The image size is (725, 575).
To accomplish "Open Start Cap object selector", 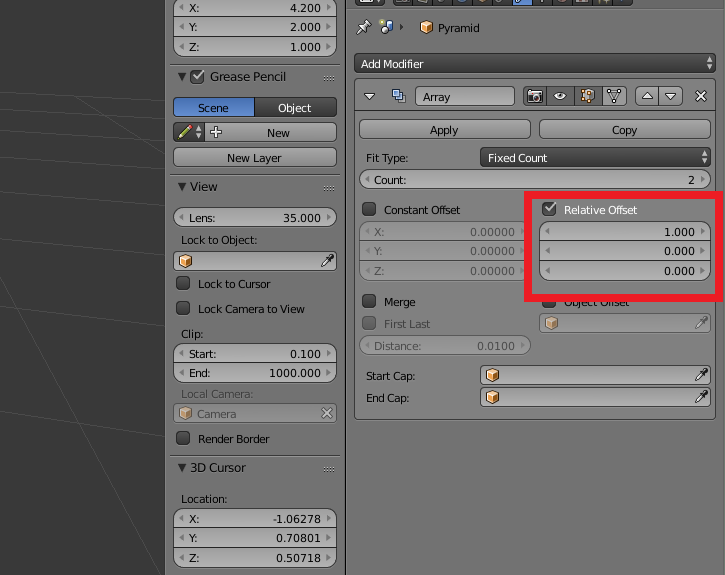I will 492,375.
